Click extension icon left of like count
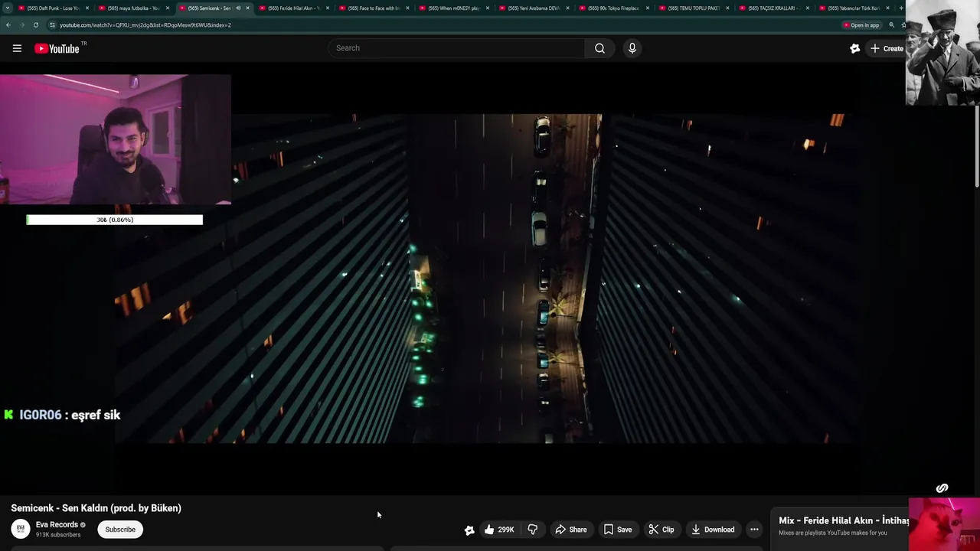The width and height of the screenshot is (980, 551). [x=469, y=530]
